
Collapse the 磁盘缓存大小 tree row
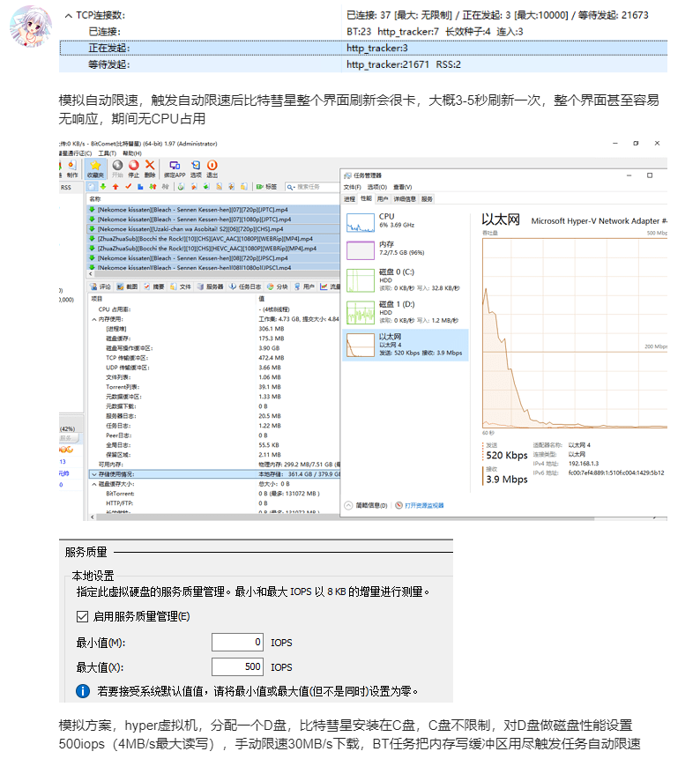click(x=94, y=484)
